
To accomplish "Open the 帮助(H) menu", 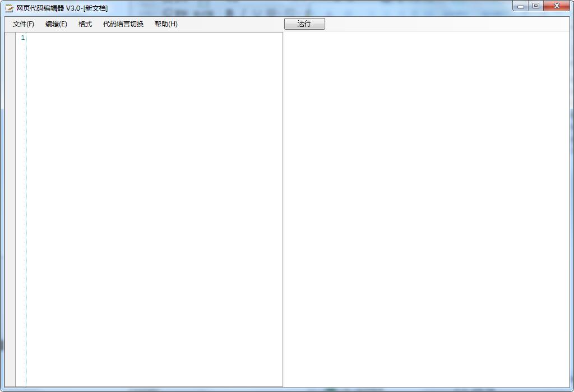I will (x=166, y=24).
